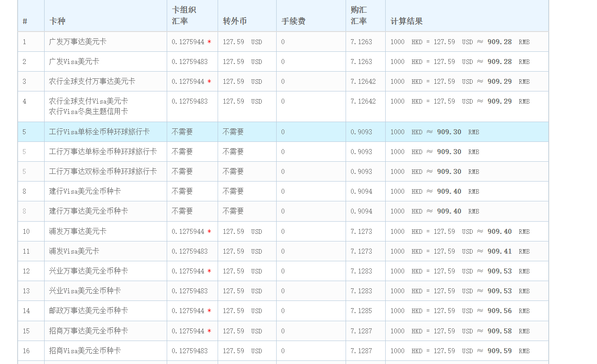
Task: Click rate 0.12759483 in 广发Visa美元卡 row
Action: pyautogui.click(x=190, y=62)
